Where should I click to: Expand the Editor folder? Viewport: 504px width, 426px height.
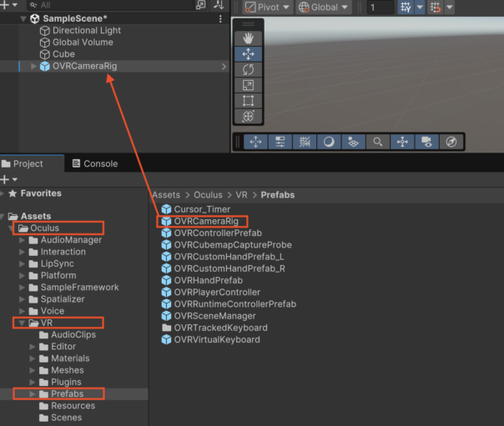pyautogui.click(x=33, y=347)
